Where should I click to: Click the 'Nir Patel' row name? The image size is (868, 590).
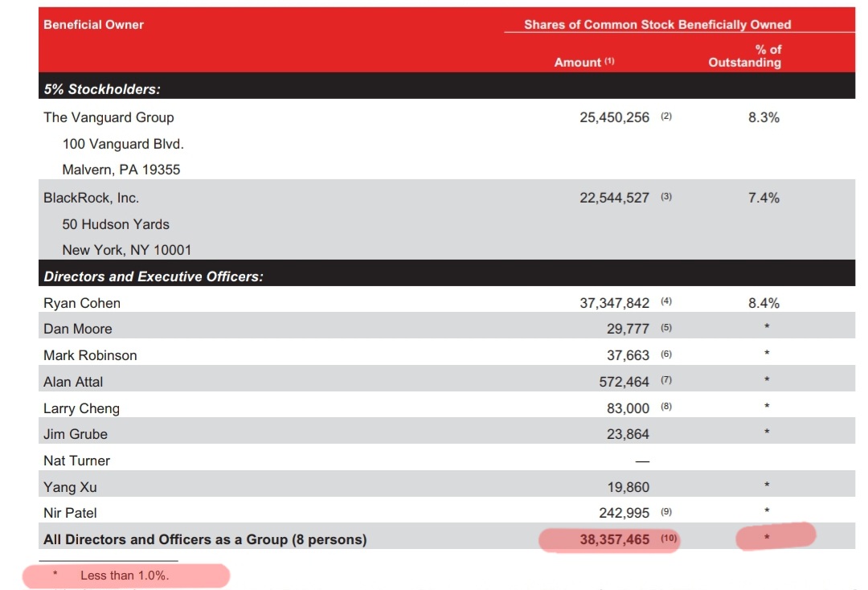(x=70, y=513)
